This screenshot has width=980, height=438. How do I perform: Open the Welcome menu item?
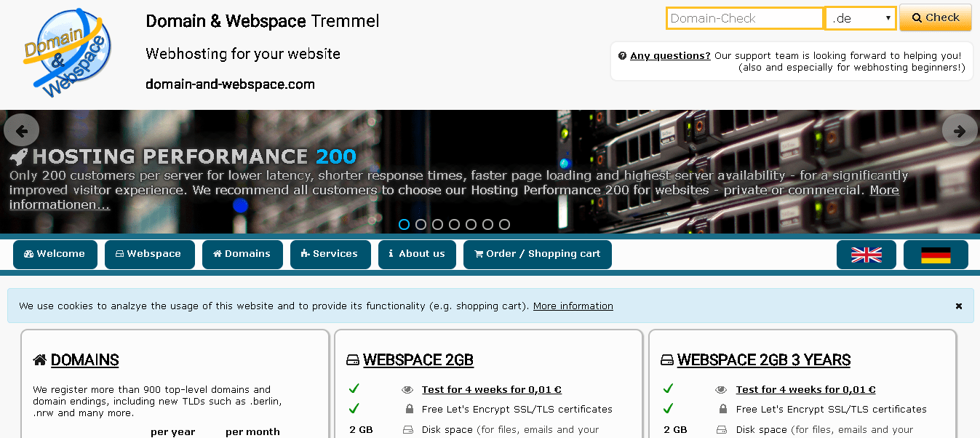point(55,255)
